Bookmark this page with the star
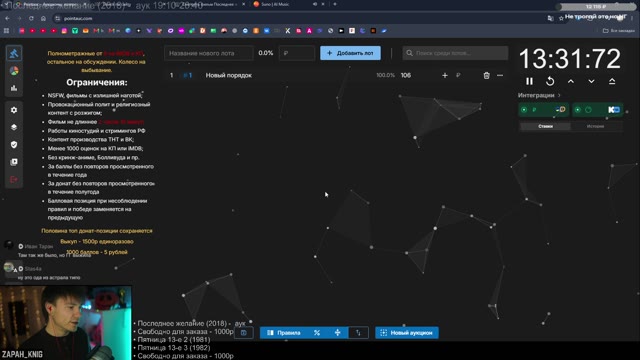This screenshot has width=640, height=360. click(561, 18)
